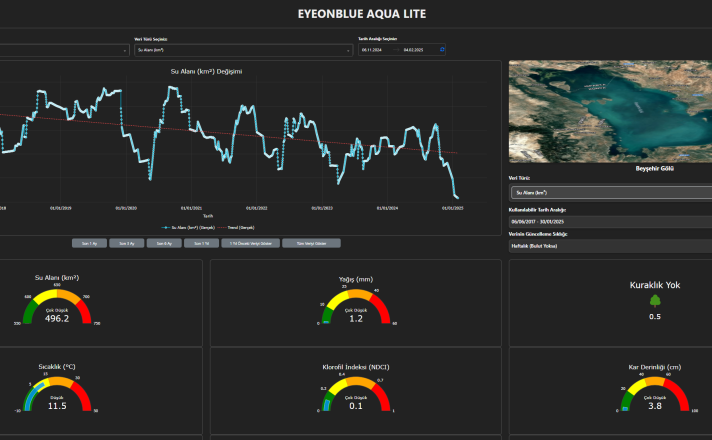Open the Veri Türü dropdown under the lake image
Screen dimensions: 712x440
[x=611, y=193]
